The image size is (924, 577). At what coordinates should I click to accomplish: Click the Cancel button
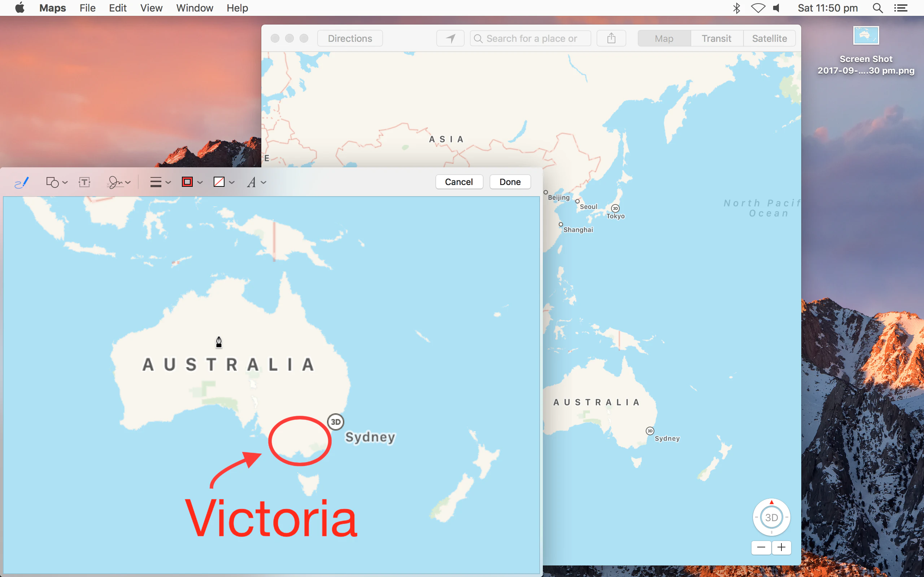click(459, 182)
